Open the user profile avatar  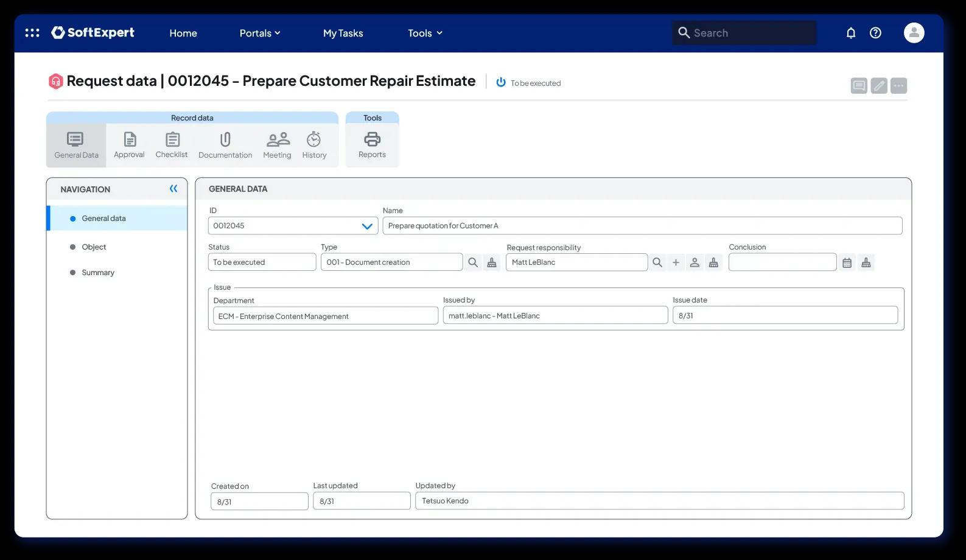click(914, 33)
